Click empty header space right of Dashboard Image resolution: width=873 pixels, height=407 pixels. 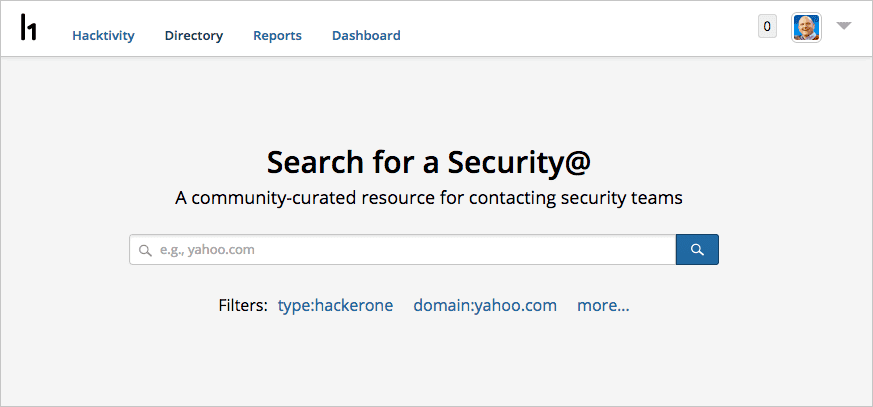coord(580,30)
